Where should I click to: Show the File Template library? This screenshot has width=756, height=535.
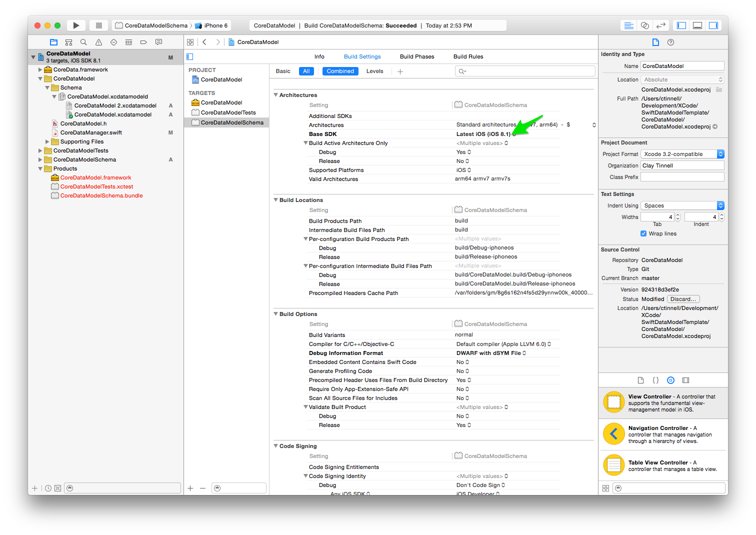point(640,380)
